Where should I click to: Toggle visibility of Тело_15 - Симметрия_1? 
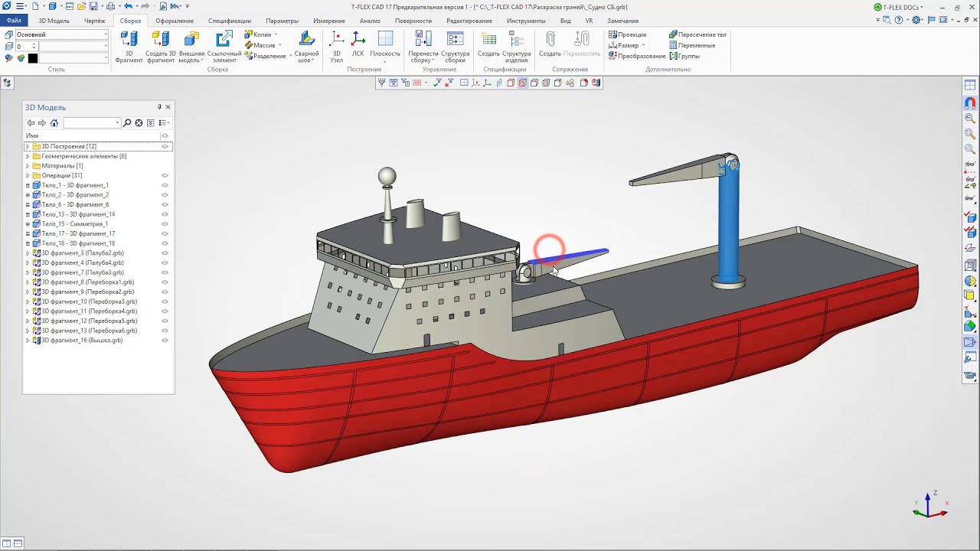[x=165, y=224]
